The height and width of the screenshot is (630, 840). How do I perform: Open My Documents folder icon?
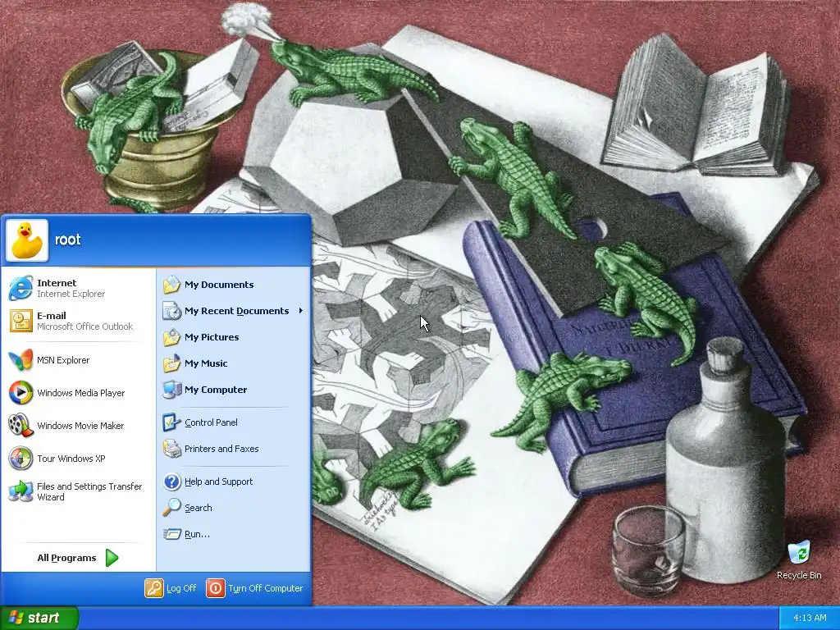(172, 285)
